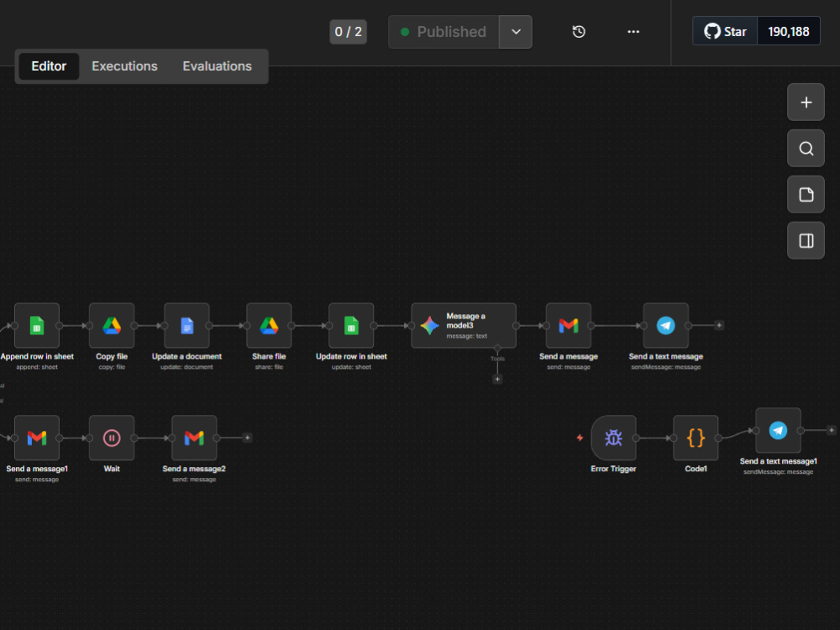Click the output connector of Error Trigger

636,438
